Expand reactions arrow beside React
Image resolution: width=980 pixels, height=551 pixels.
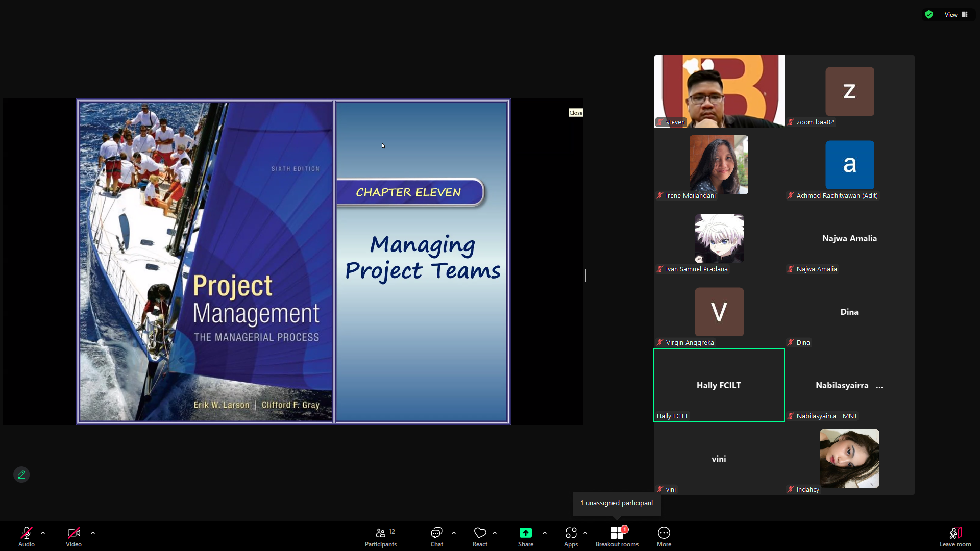coord(495,533)
